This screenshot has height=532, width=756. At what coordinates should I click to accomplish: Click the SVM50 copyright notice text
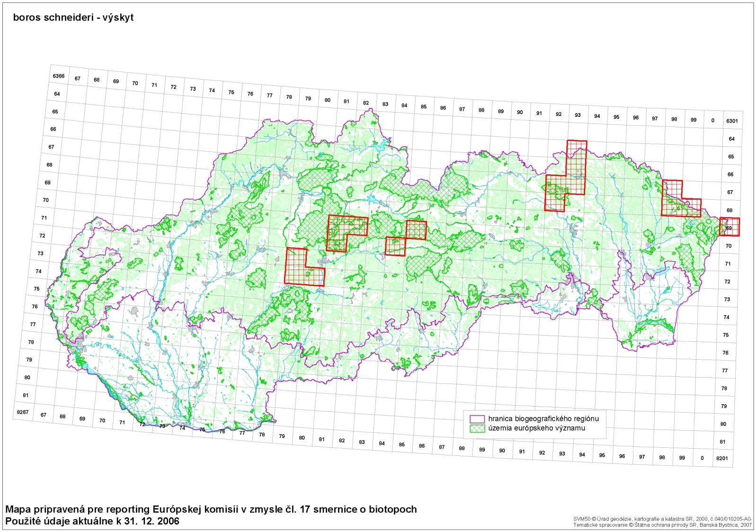coord(662,519)
